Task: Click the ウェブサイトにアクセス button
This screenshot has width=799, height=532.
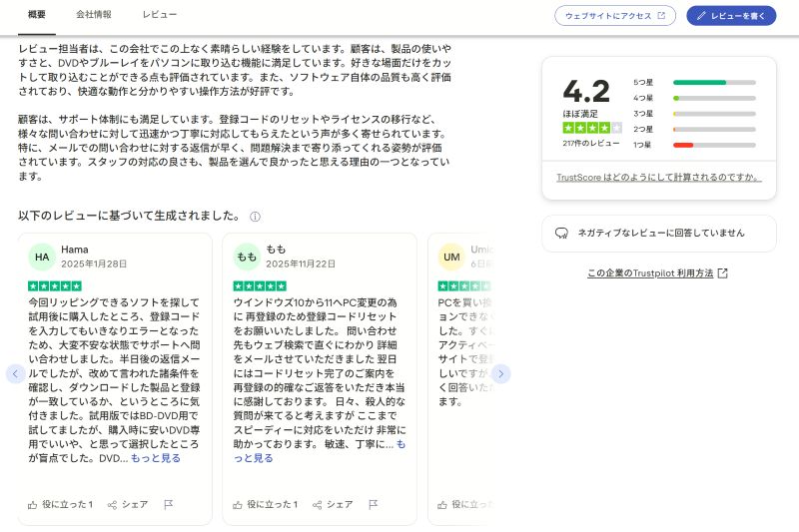Action: click(x=615, y=16)
